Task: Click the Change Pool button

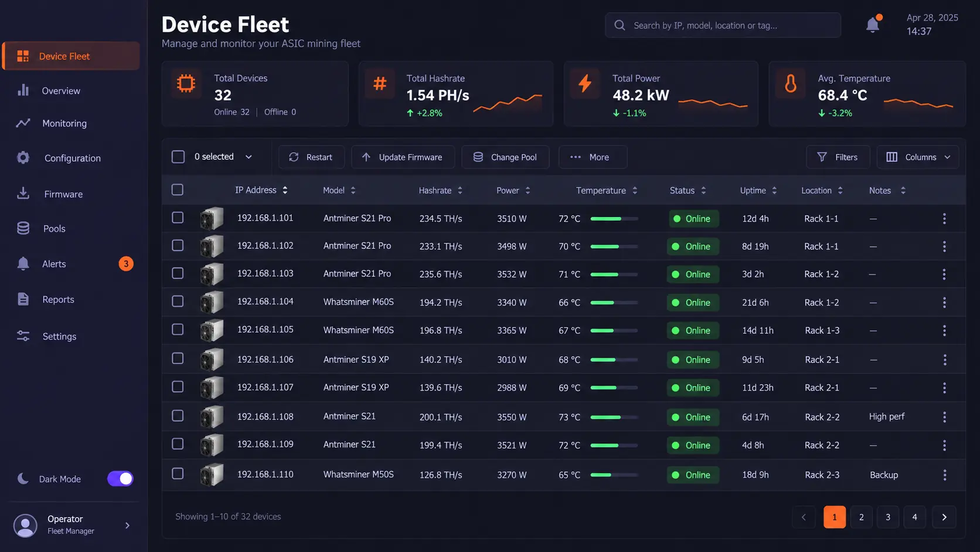Action: 505,157
